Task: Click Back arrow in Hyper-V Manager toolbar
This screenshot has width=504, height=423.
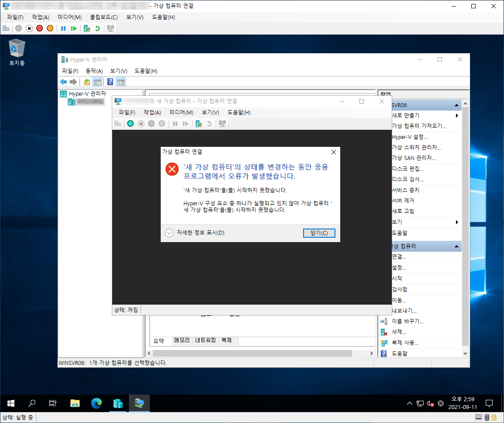Action: click(63, 82)
